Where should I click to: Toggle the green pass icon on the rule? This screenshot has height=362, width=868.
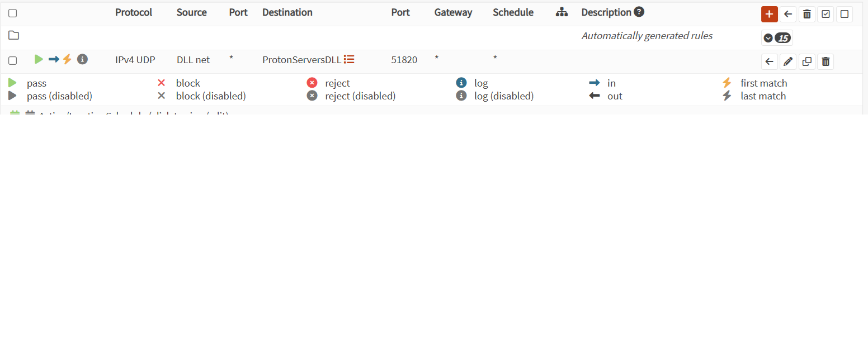click(x=39, y=59)
